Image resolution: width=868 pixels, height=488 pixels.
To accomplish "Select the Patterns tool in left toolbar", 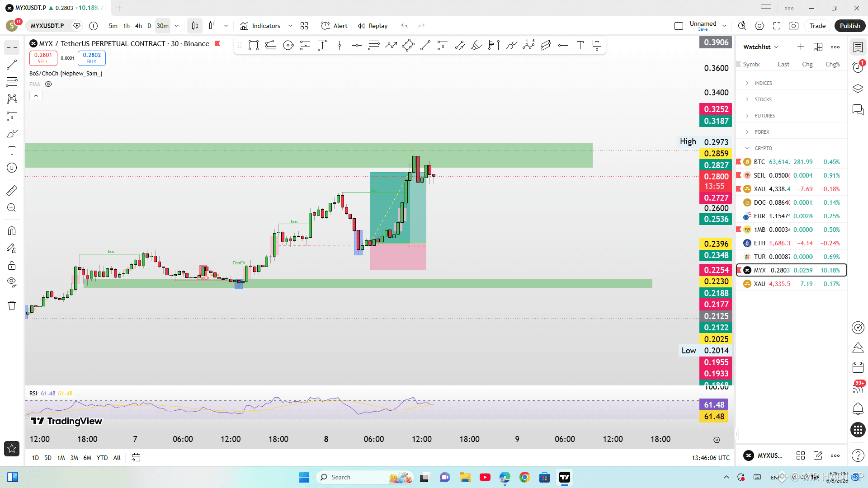I will pyautogui.click(x=12, y=99).
